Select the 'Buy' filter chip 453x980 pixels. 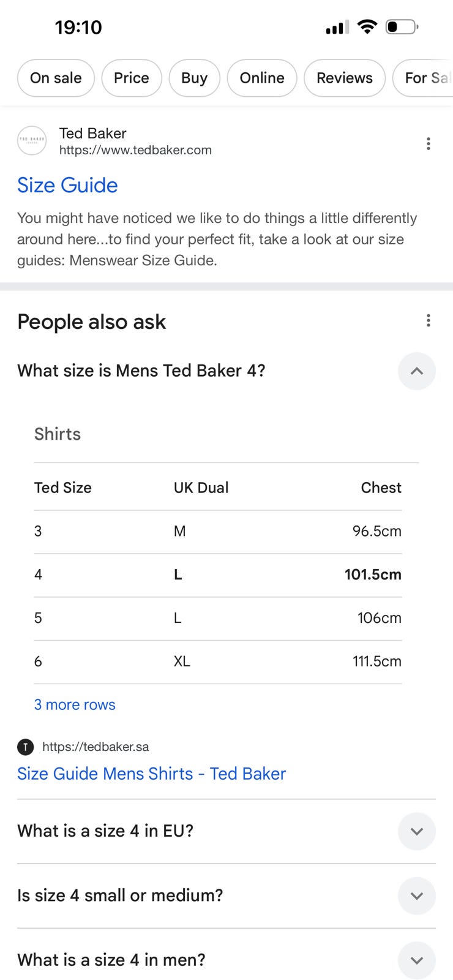194,78
